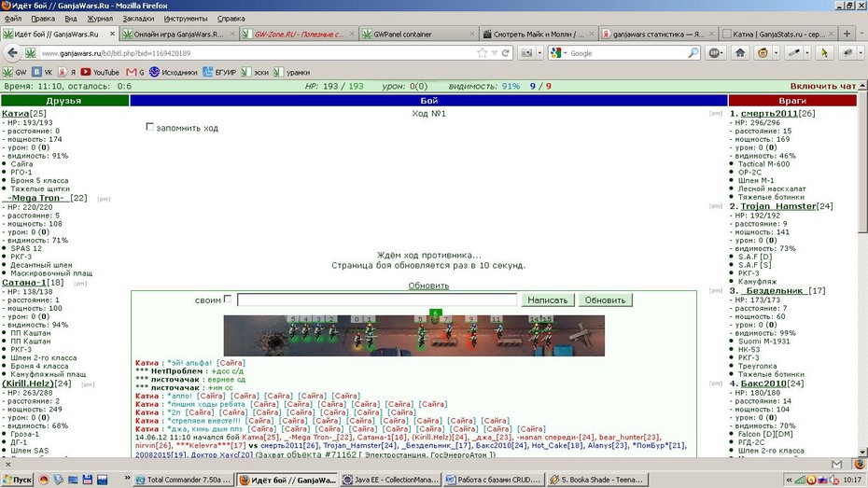Click the search magnifier in Google box
This screenshot has width=868, height=488.
(693, 53)
